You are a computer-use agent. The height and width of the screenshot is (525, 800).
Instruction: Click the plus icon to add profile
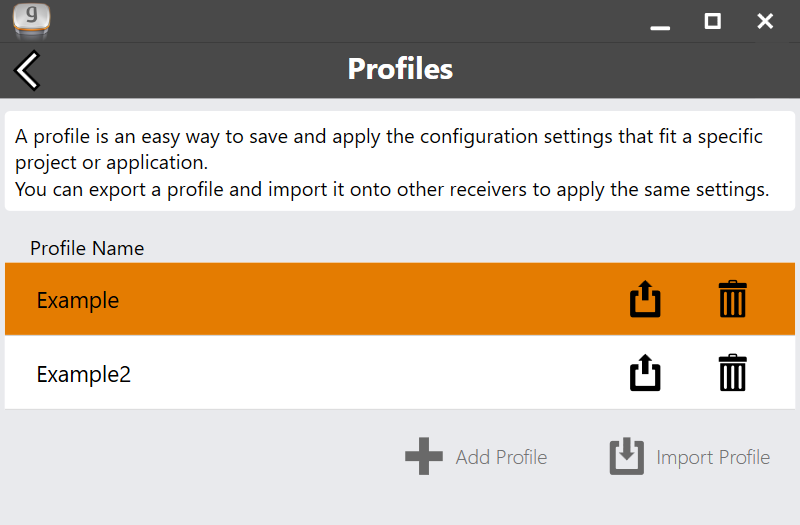(x=423, y=457)
